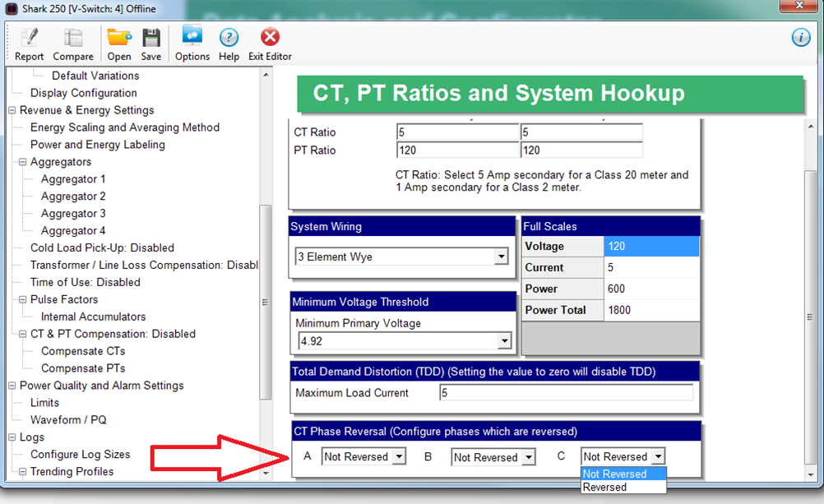This screenshot has width=824, height=504.
Task: Select Full Scales Power value 600
Action: tap(651, 289)
